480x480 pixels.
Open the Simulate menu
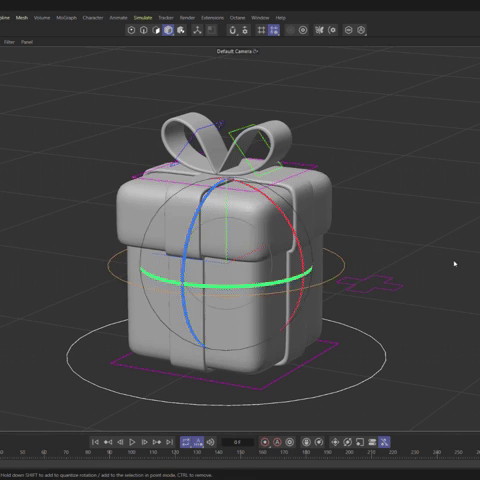143,18
